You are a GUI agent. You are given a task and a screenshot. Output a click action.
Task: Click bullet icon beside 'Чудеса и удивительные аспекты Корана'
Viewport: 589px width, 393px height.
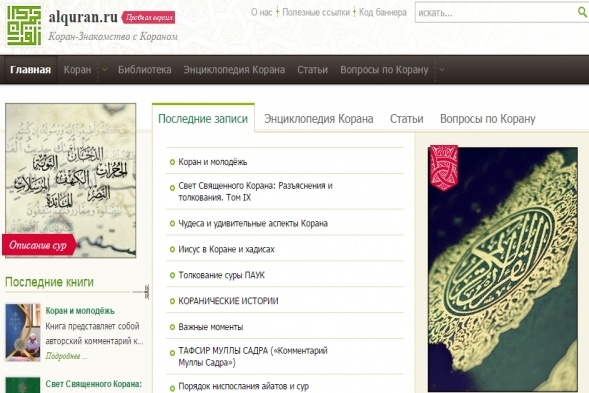coord(172,224)
